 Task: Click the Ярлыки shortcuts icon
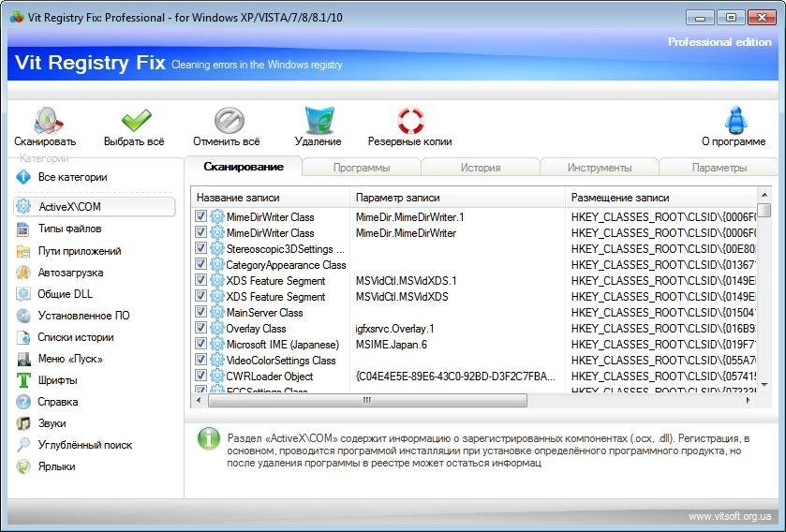click(x=23, y=466)
